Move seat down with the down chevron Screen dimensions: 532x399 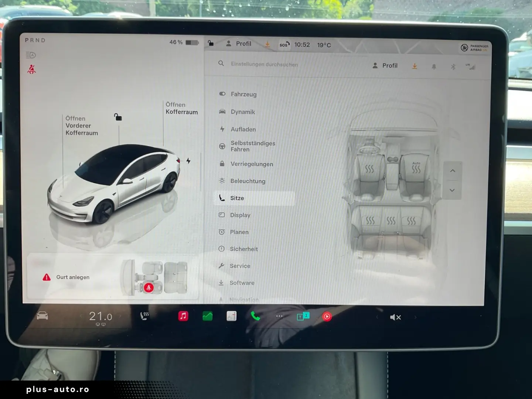pos(452,190)
